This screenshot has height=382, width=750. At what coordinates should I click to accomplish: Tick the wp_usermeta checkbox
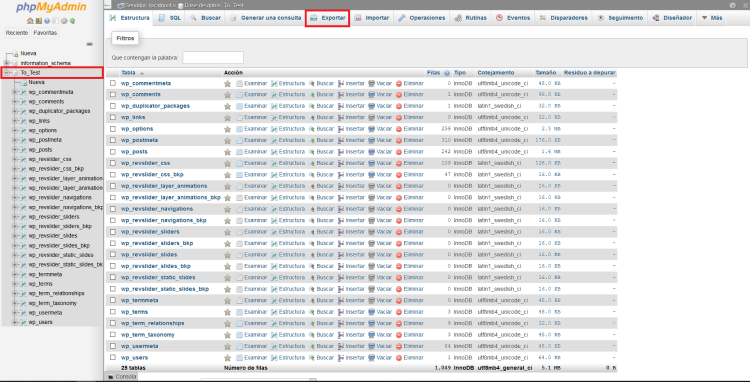[113, 346]
